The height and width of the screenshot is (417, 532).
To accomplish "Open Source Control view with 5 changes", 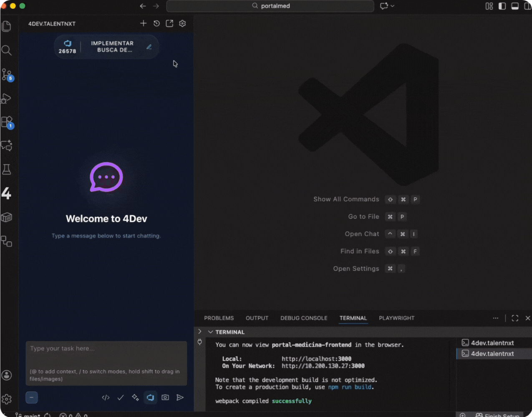I will click(x=7, y=75).
